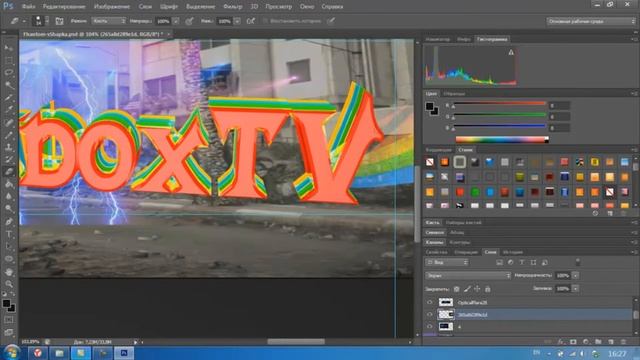Toggle the erase to history checkbox
The width and height of the screenshot is (640, 360).
[x=265, y=21]
